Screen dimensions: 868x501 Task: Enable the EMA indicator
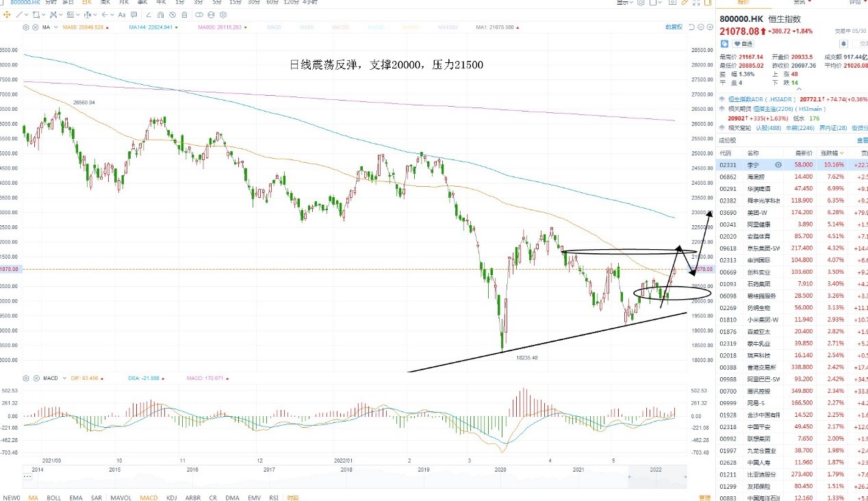75,498
